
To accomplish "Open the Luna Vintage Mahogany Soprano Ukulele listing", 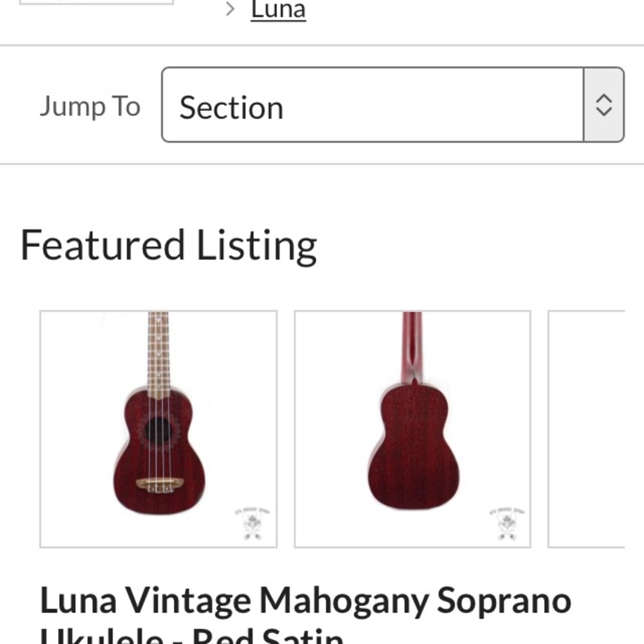I will pos(306,600).
